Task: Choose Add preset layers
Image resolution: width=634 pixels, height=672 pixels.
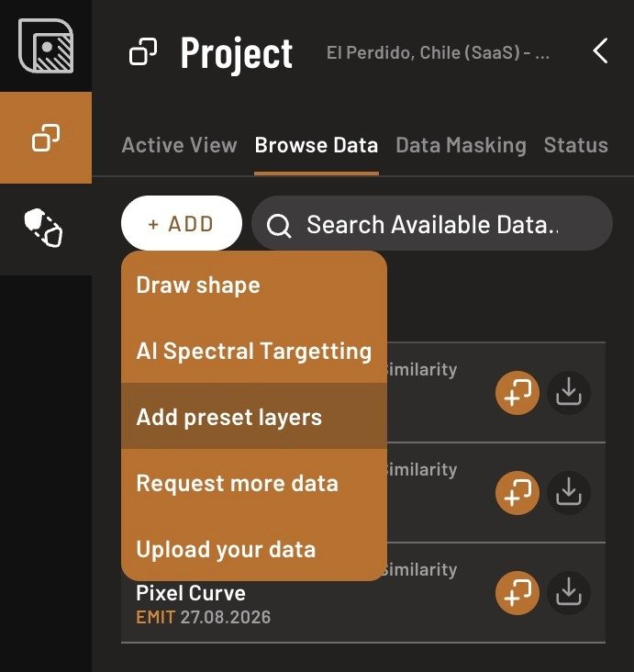Action: [x=254, y=417]
